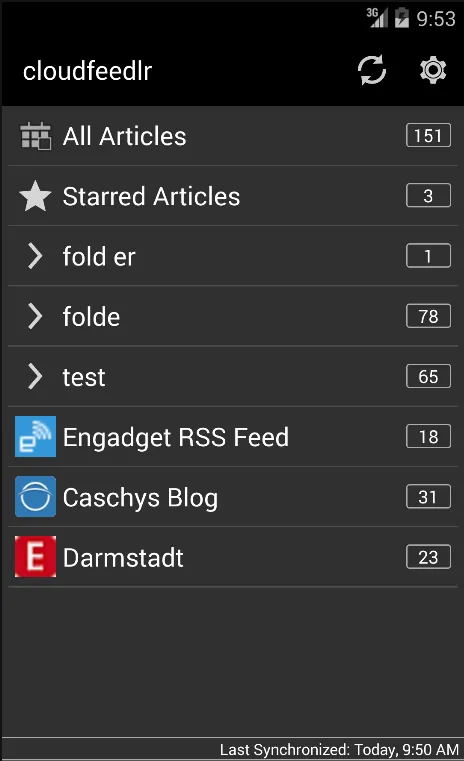Viewport: 464px width, 761px height.
Task: Expand the 'folde' folder chevron
Action: click(35, 316)
